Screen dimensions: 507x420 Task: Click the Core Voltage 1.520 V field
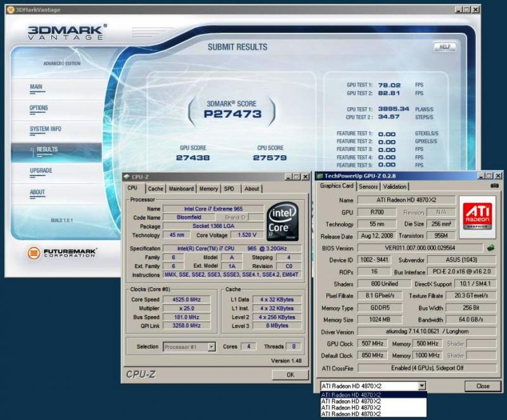tap(247, 235)
